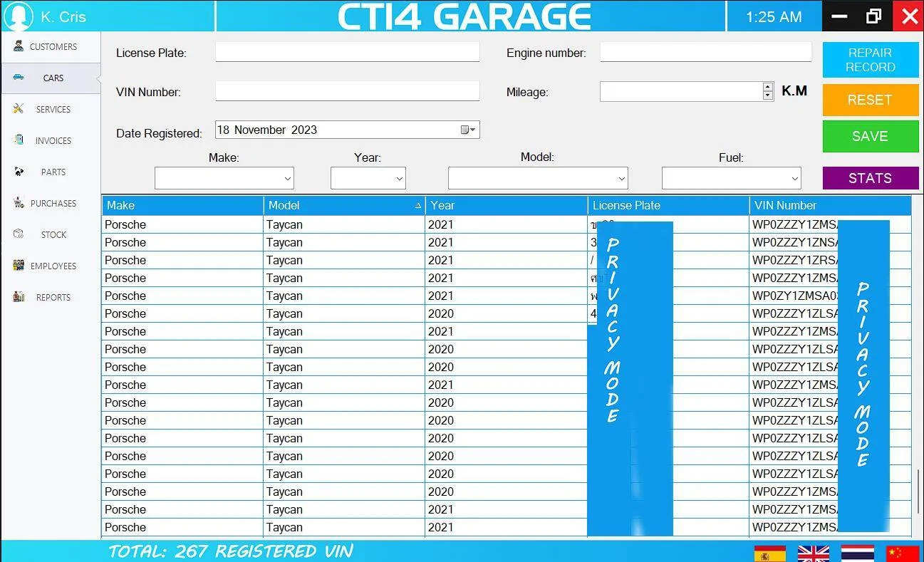
Task: Focus the Mileage input field
Action: pos(681,91)
